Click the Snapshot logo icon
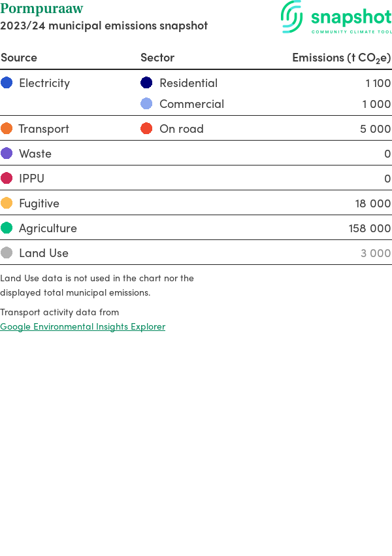 [292, 16]
